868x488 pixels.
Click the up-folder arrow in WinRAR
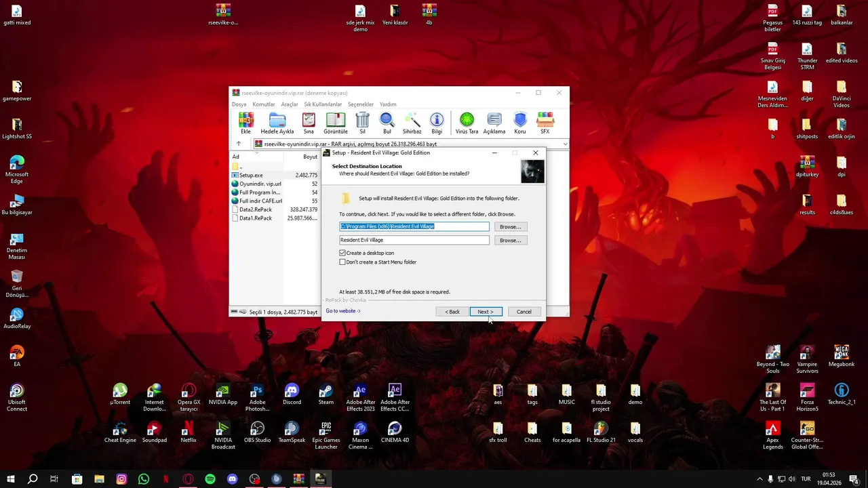click(238, 144)
